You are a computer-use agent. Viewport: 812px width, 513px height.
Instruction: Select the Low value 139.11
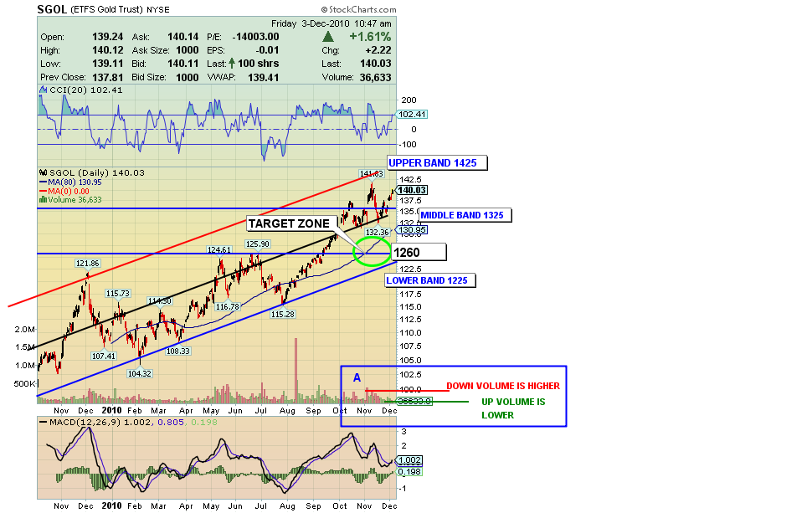(x=108, y=64)
